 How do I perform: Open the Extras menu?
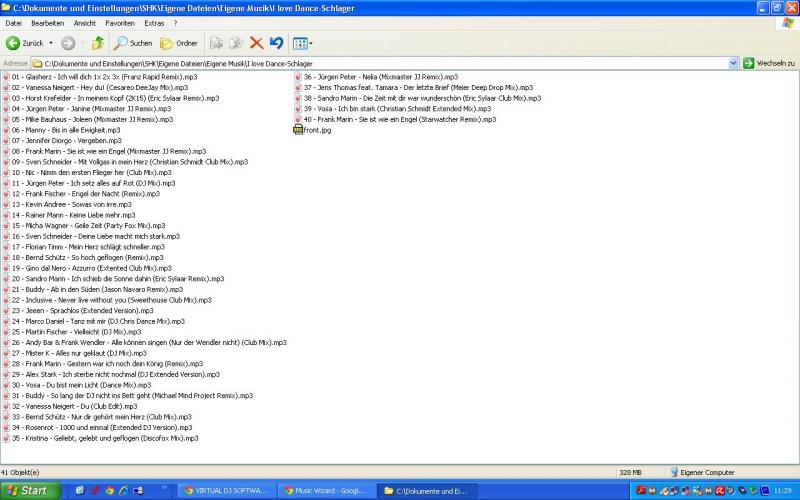tap(154, 22)
